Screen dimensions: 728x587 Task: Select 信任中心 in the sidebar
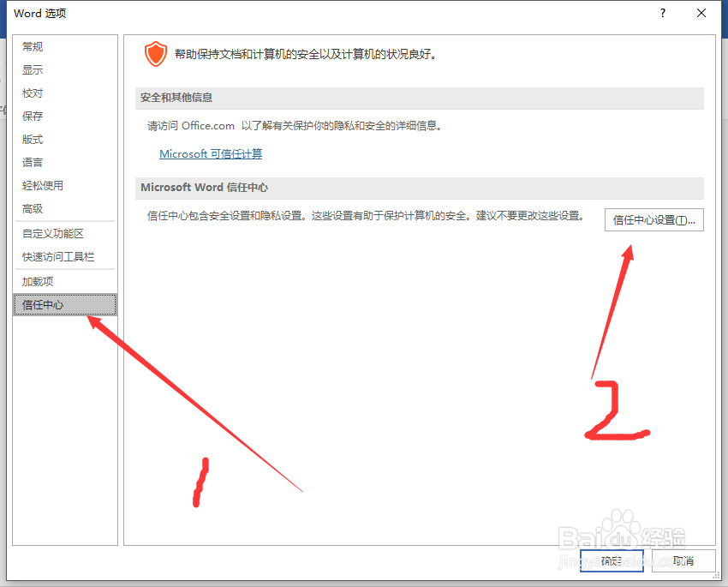[x=64, y=305]
